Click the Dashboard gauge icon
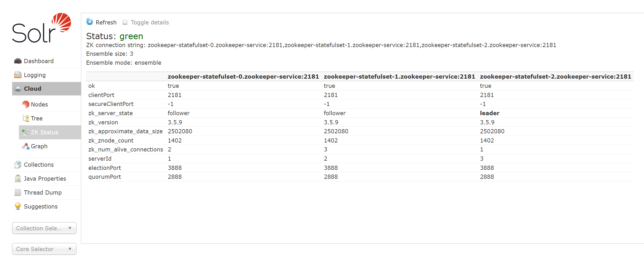The image size is (644, 259). coord(18,61)
